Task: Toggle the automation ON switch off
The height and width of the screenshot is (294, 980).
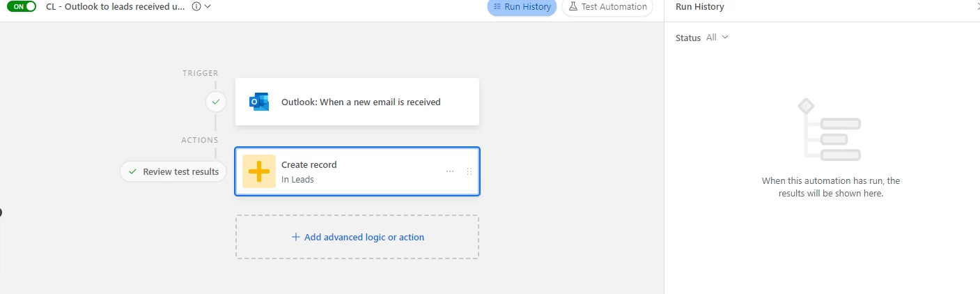Action: click(x=22, y=6)
